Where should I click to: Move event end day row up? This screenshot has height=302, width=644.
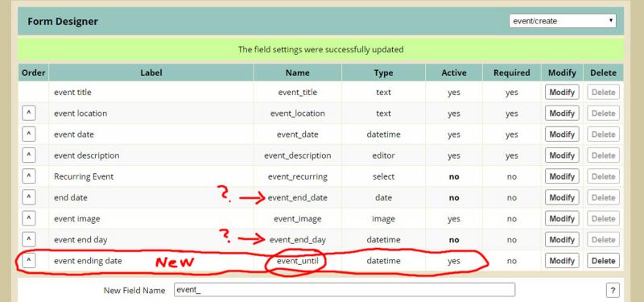tap(29, 239)
